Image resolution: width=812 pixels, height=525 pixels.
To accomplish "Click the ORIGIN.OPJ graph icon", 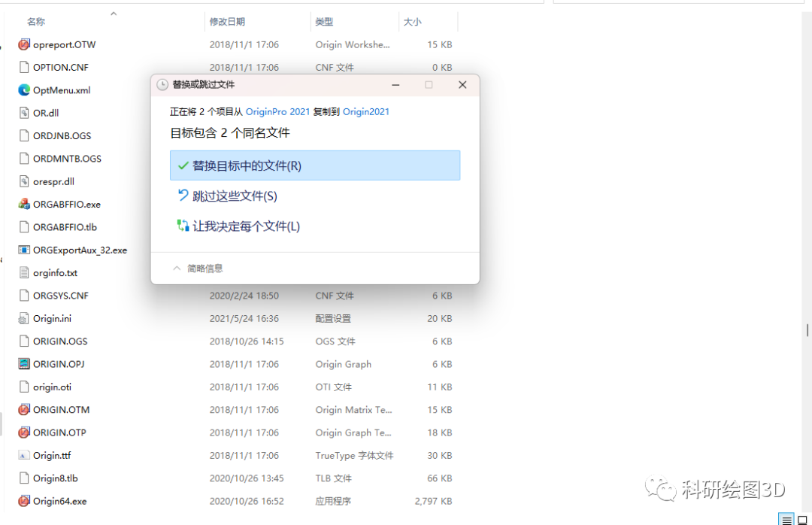I will point(24,364).
